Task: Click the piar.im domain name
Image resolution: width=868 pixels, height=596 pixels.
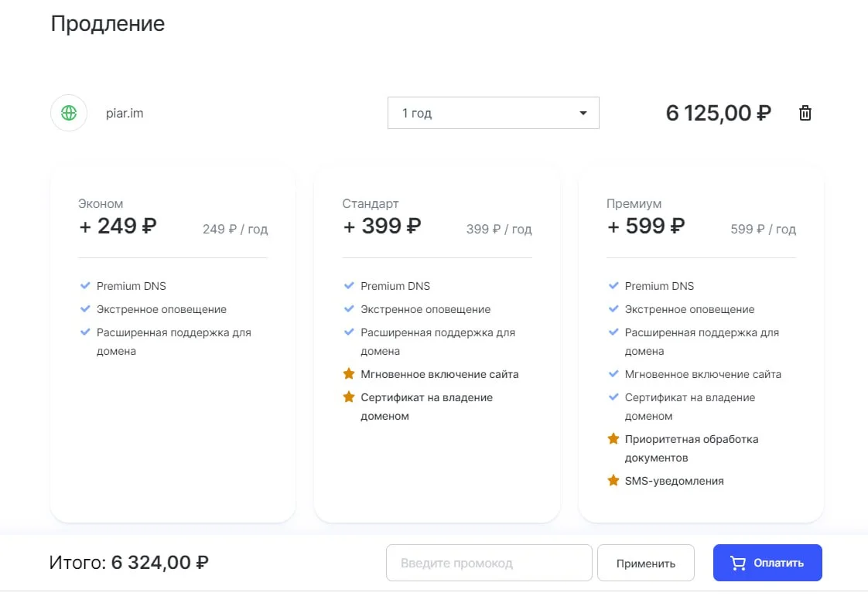Action: 125,113
